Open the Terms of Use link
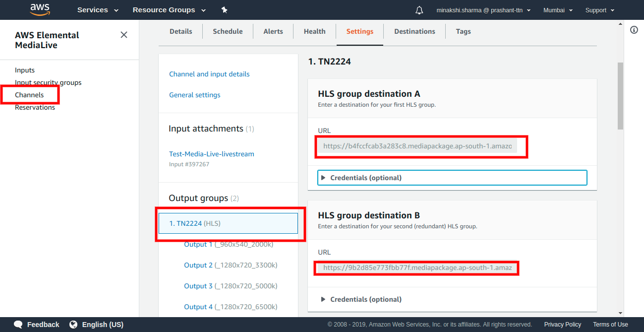Screen dimensions: 644x332 tap(610, 325)
